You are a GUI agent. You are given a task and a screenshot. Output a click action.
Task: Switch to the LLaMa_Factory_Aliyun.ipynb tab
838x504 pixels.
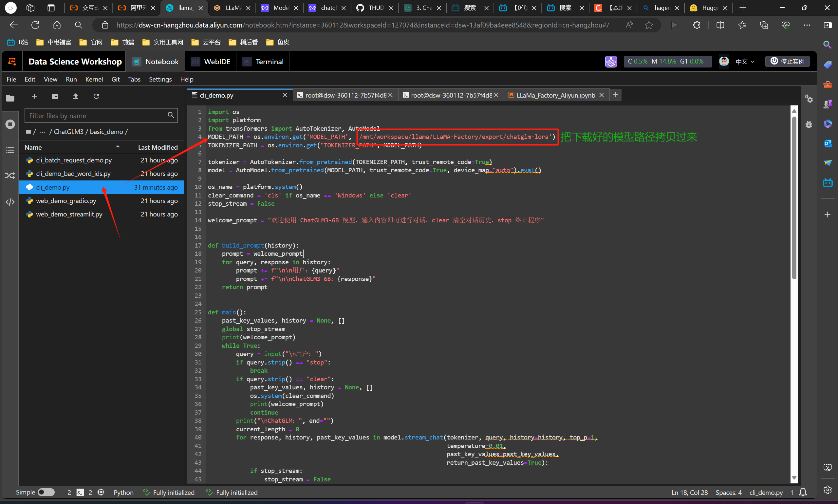pos(556,95)
